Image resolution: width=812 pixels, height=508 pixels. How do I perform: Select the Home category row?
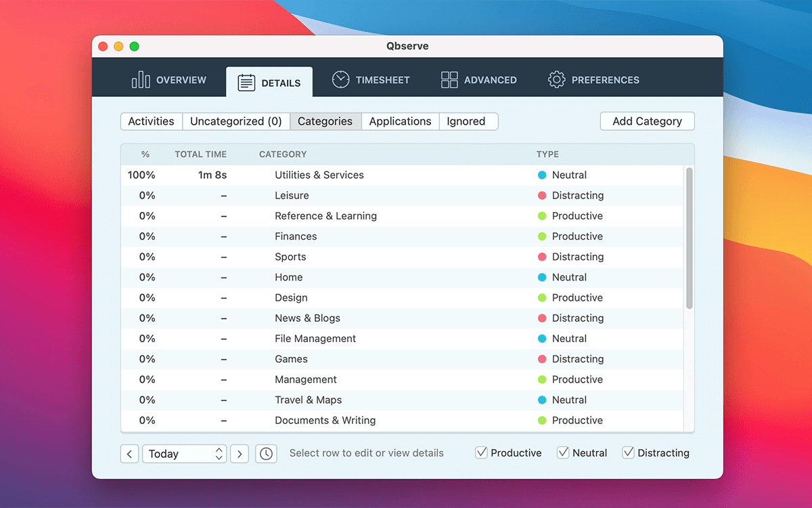pos(403,277)
